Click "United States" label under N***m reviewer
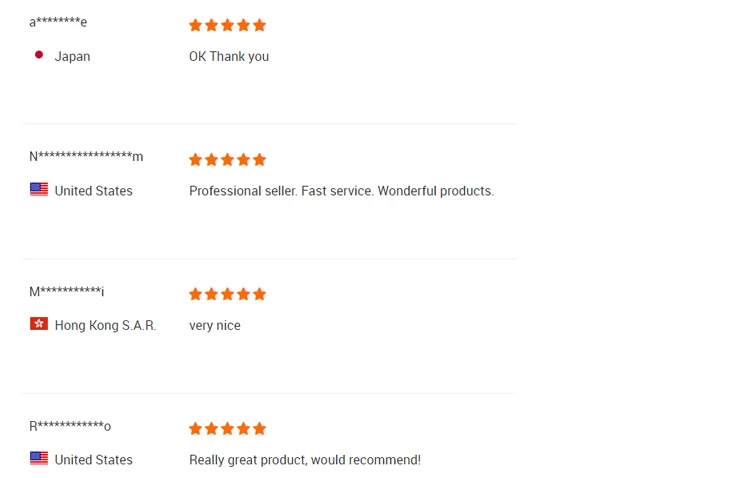The width and height of the screenshot is (750, 478). pyautogui.click(x=93, y=191)
